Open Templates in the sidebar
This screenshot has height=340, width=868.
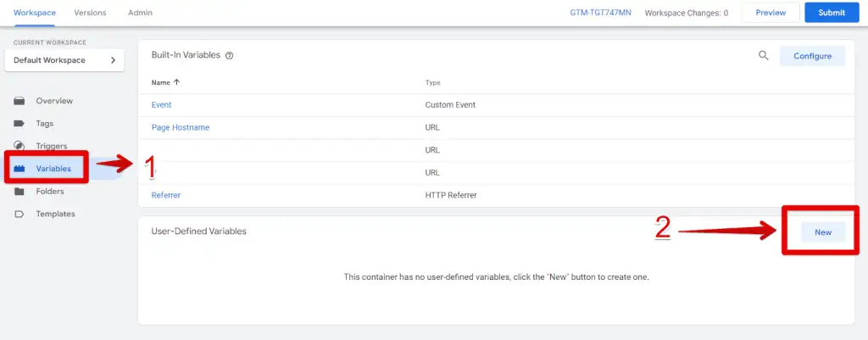[x=55, y=215]
